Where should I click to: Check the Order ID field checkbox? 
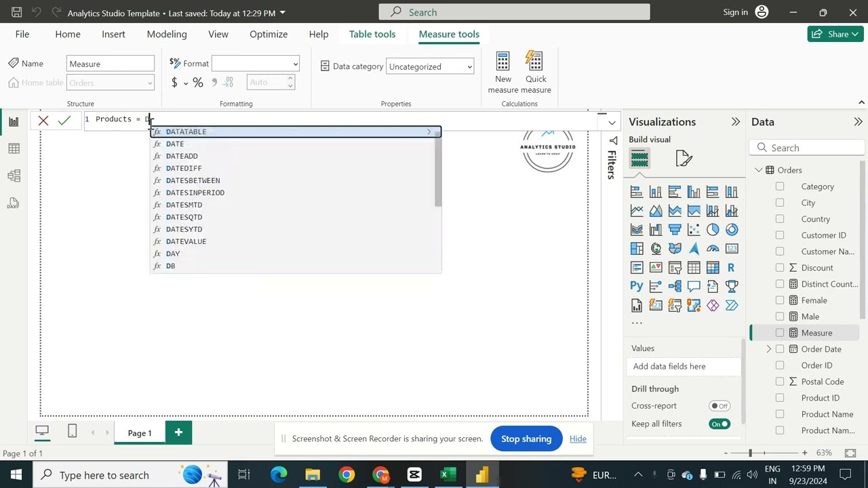(x=780, y=365)
